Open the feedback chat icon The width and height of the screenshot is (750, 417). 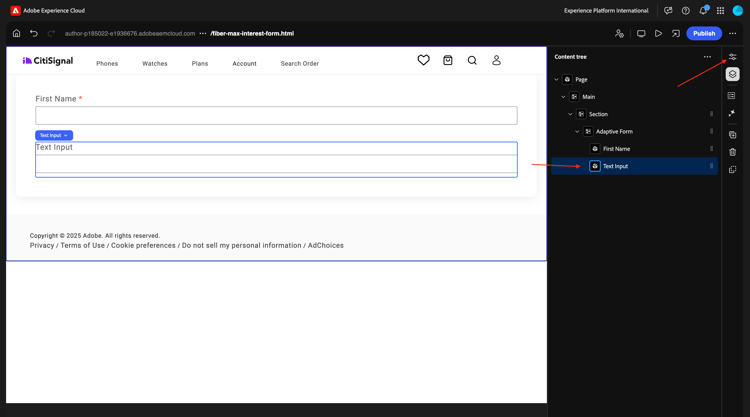tap(668, 11)
